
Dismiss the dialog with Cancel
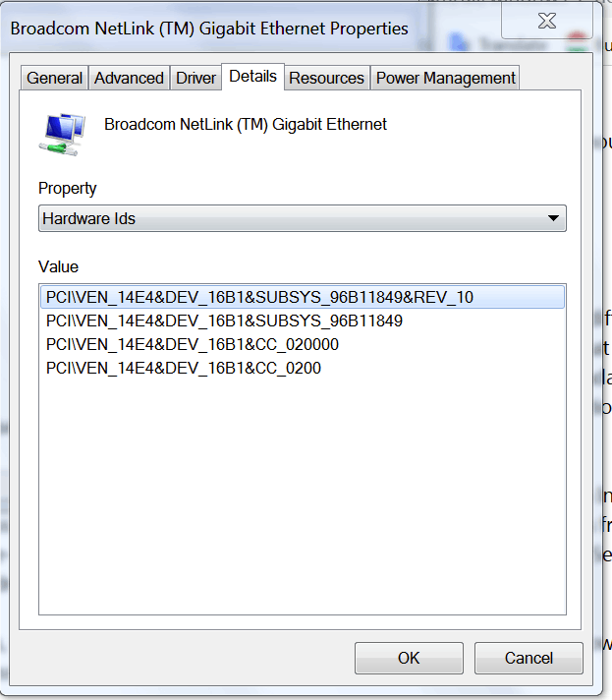pyautogui.click(x=529, y=658)
